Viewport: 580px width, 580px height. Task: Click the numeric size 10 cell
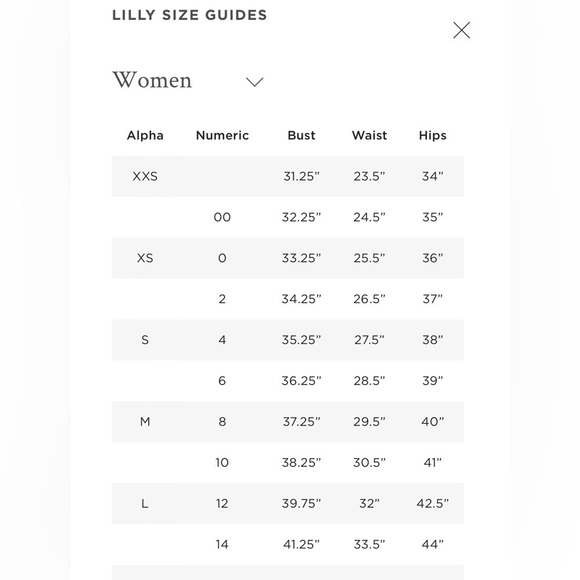[222, 462]
